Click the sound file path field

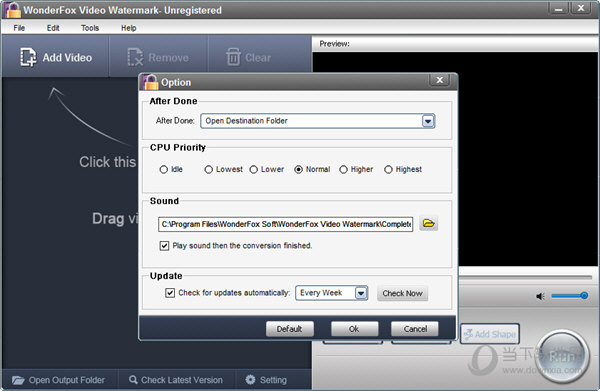285,224
